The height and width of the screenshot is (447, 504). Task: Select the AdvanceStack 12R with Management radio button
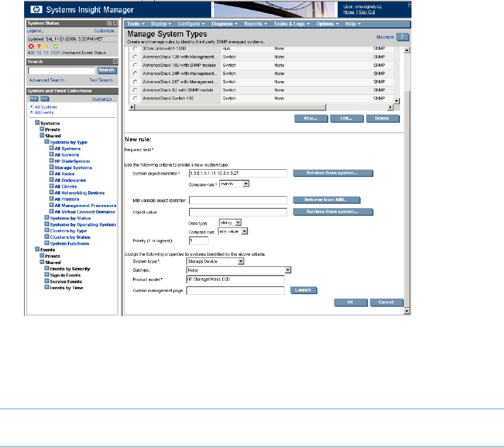135,57
